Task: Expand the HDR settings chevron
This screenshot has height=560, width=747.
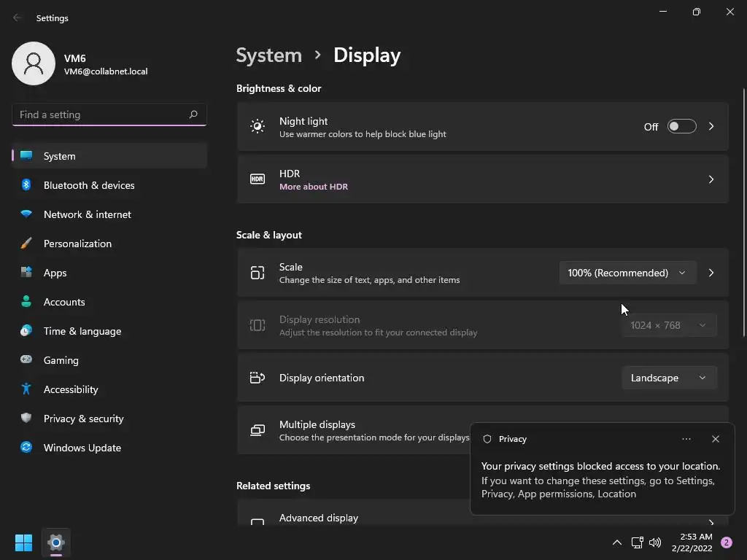Action: pos(711,179)
